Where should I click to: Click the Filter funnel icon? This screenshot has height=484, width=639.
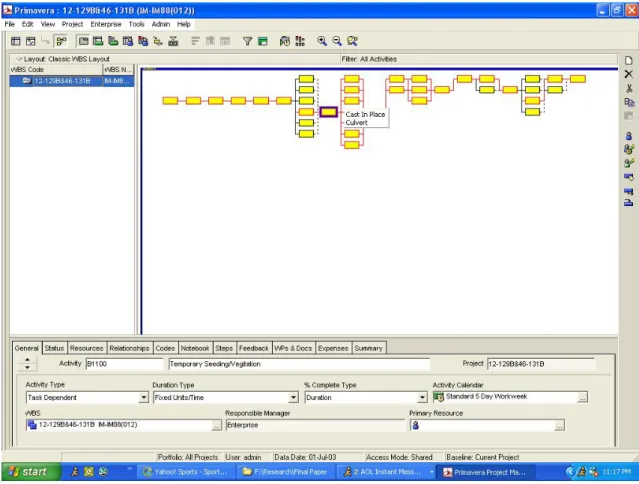[x=247, y=41]
